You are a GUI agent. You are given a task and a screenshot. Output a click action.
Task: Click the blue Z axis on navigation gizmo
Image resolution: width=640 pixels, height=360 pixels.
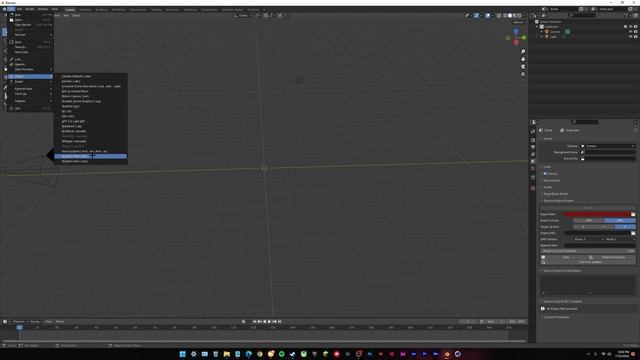[x=516, y=31]
